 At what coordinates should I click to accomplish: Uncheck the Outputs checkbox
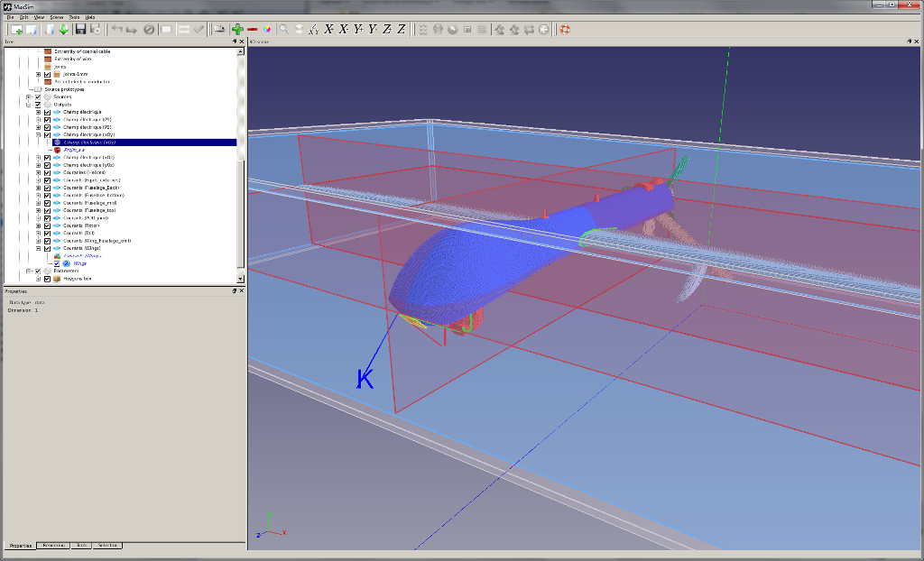point(38,105)
